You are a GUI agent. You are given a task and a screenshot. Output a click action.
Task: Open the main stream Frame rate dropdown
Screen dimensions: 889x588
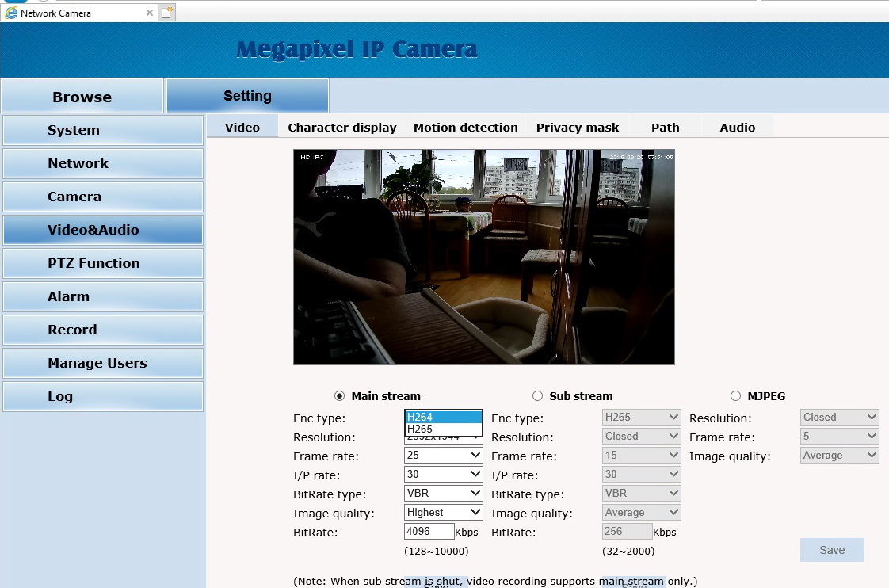(x=443, y=456)
